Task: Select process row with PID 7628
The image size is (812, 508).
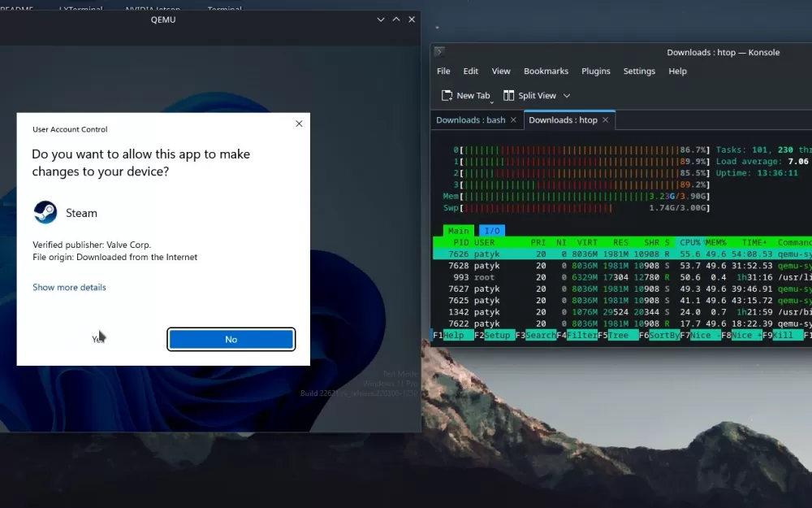Action: click(622, 266)
